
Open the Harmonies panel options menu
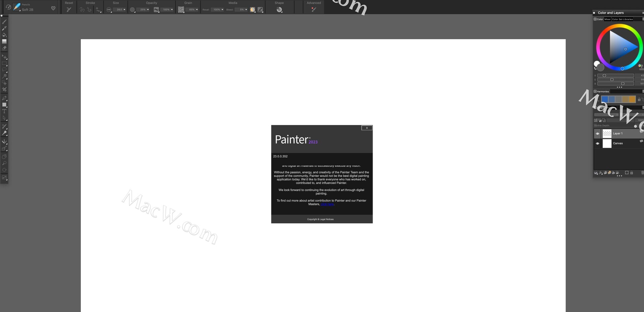[643, 91]
